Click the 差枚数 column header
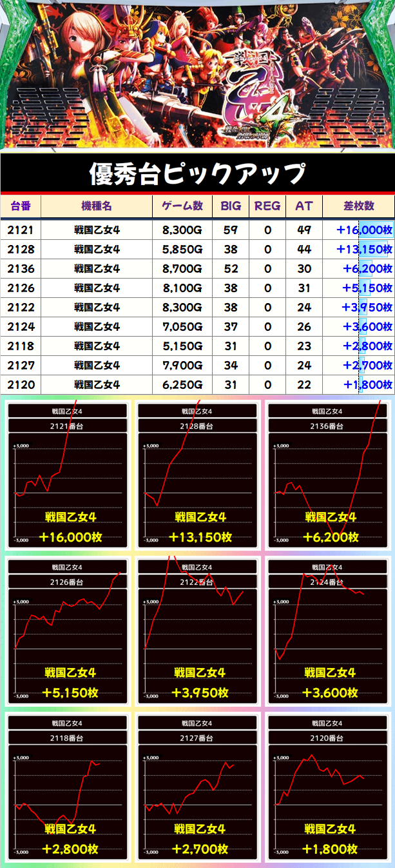 click(x=358, y=206)
